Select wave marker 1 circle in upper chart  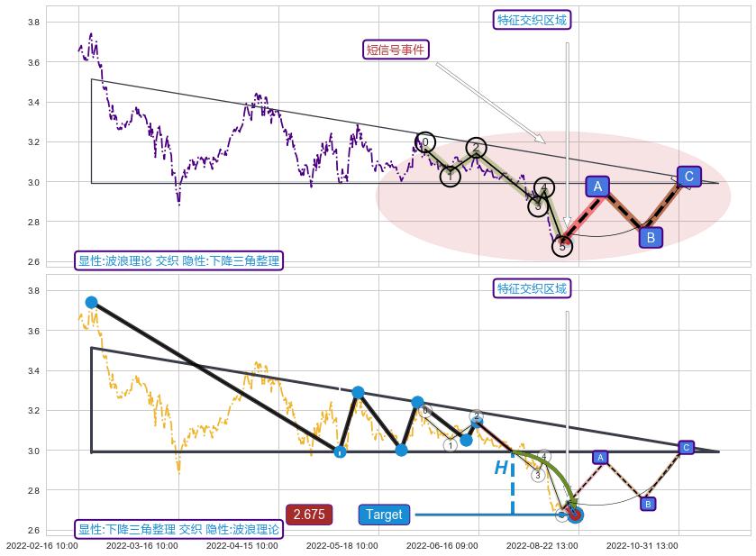(x=450, y=177)
